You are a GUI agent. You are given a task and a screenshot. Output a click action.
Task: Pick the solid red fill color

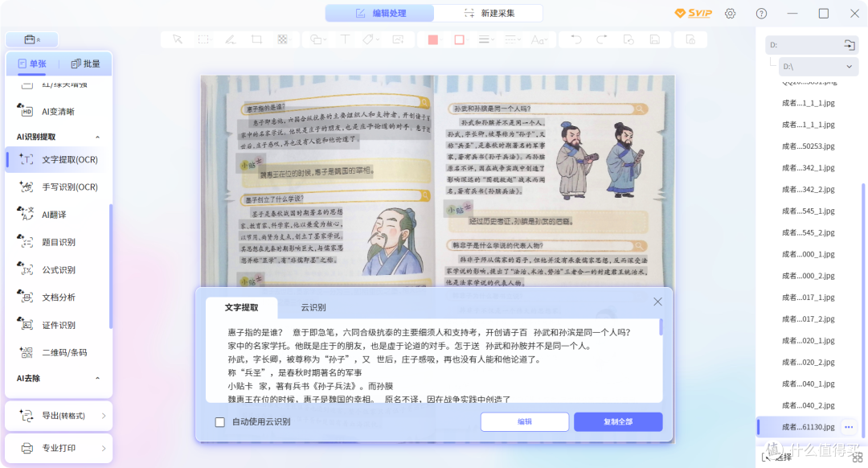coord(433,39)
